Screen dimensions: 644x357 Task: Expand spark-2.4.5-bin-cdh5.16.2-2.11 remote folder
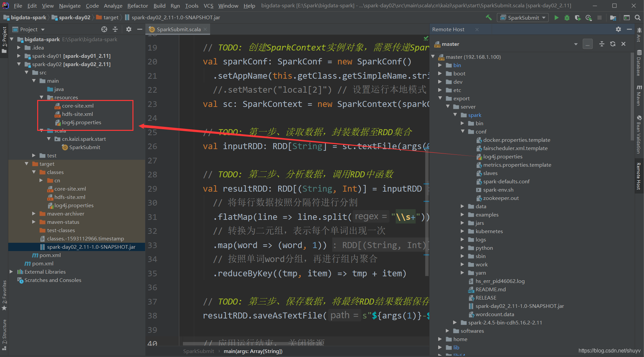coord(455,322)
